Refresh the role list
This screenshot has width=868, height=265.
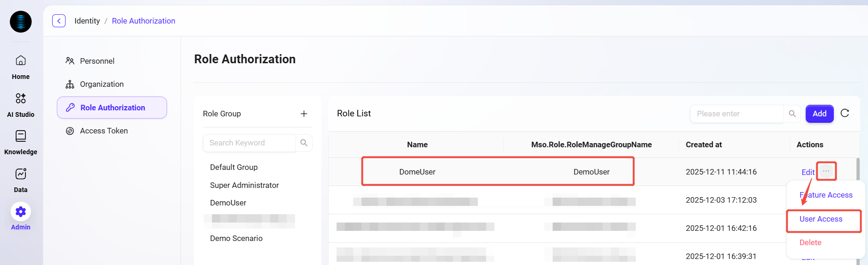click(845, 114)
